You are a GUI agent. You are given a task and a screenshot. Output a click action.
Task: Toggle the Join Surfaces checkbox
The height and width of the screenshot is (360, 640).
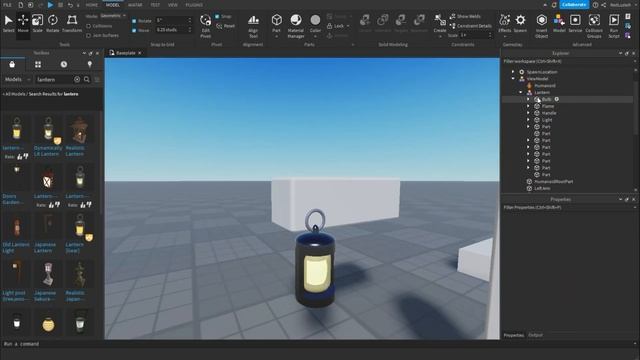point(89,36)
